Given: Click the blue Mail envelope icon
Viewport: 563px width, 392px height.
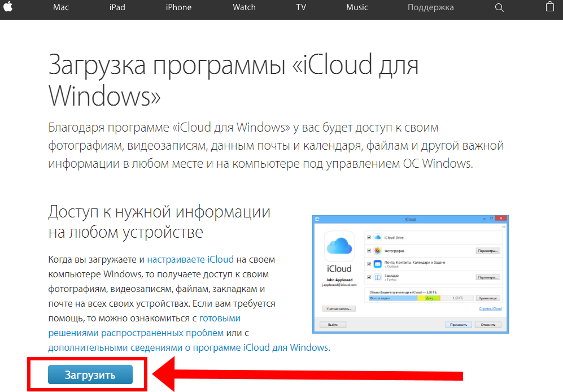Looking at the screenshot, I should pos(377,264).
